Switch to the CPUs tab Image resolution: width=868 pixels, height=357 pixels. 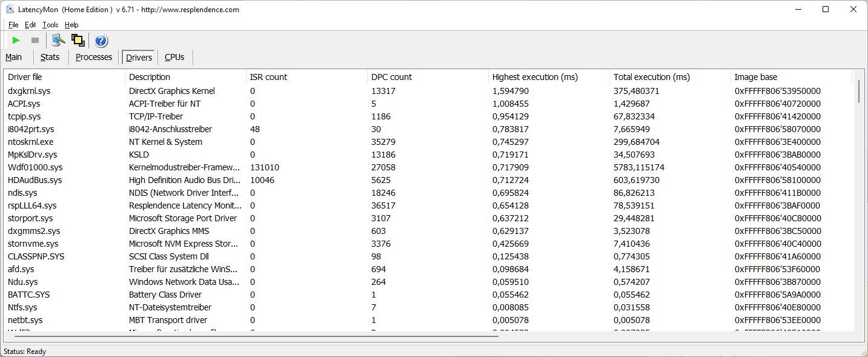174,57
